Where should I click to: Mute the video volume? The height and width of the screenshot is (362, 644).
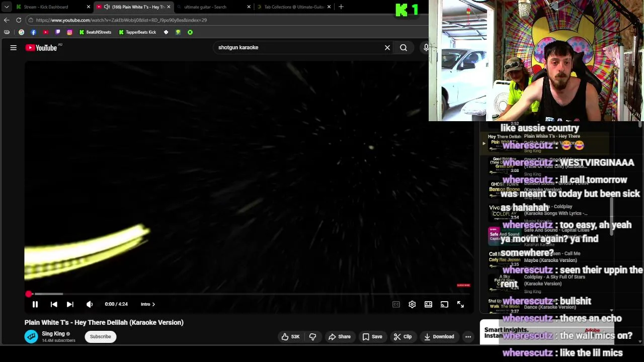coord(90,304)
